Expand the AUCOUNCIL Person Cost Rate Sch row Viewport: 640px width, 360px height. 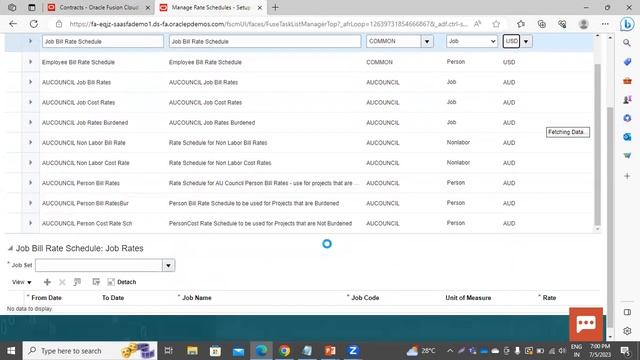pos(30,223)
